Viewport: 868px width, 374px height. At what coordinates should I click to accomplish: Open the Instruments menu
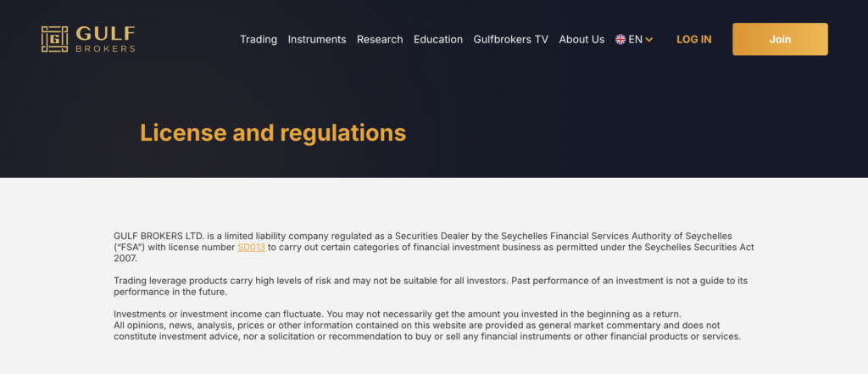(x=317, y=39)
